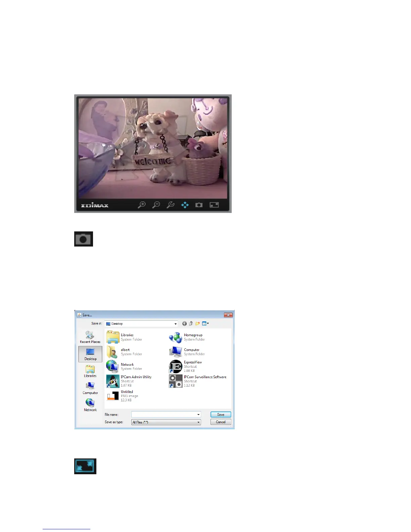
Task: Open the Save as type dropdown
Action: click(166, 422)
